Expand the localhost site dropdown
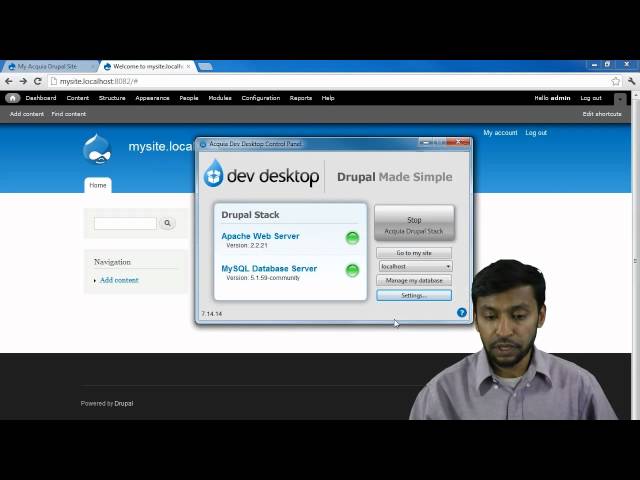The image size is (640, 480). [x=415, y=266]
